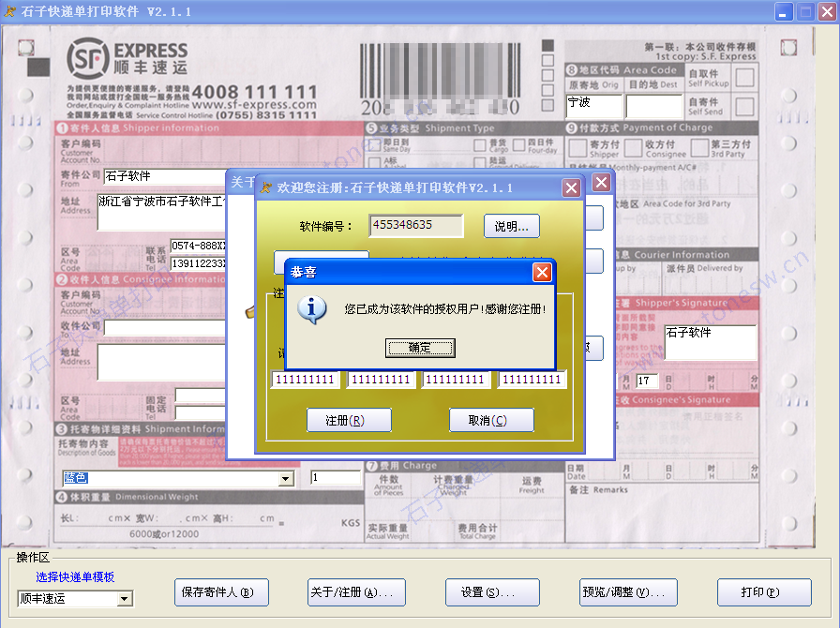The image size is (840, 628).
Task: Open the 说明... help button
Action: point(512,226)
